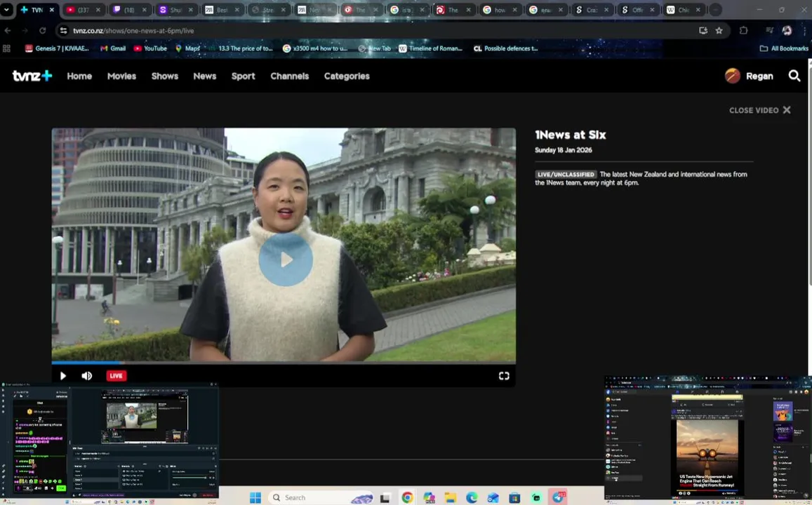Image resolution: width=812 pixels, height=505 pixels.
Task: Mute the video with the speaker icon
Action: (87, 376)
